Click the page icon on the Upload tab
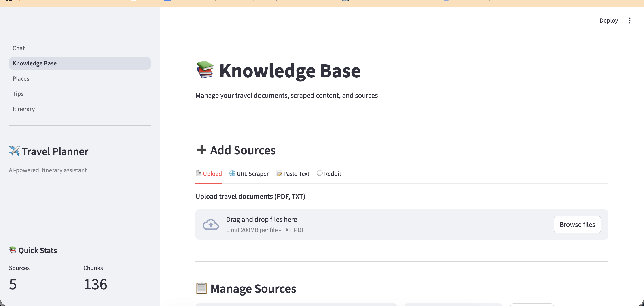Screen dimensions: 644x306 pos(198,173)
